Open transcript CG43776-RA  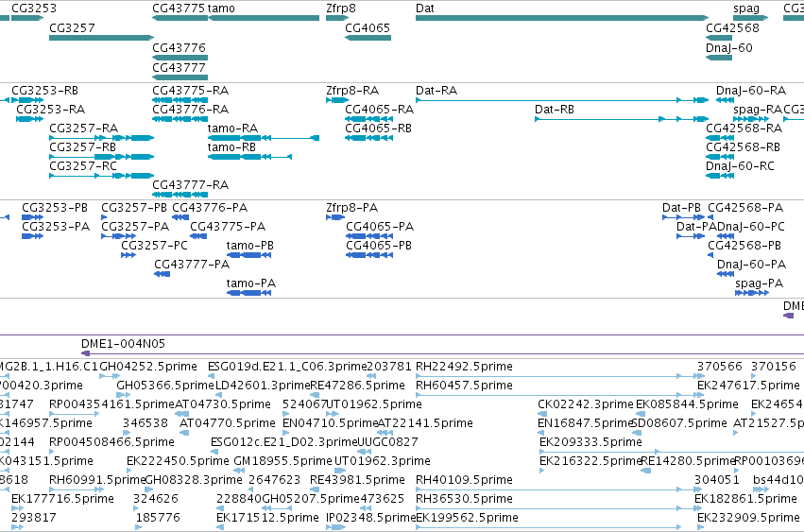[190, 110]
